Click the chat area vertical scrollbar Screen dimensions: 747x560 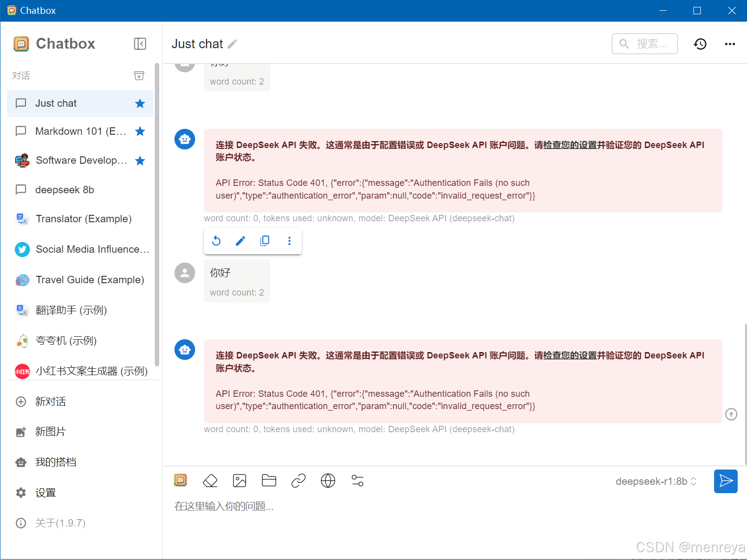745,393
